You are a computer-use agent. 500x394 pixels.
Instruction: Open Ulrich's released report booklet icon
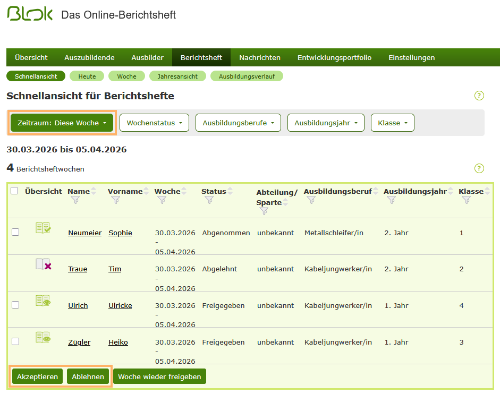coord(43,300)
